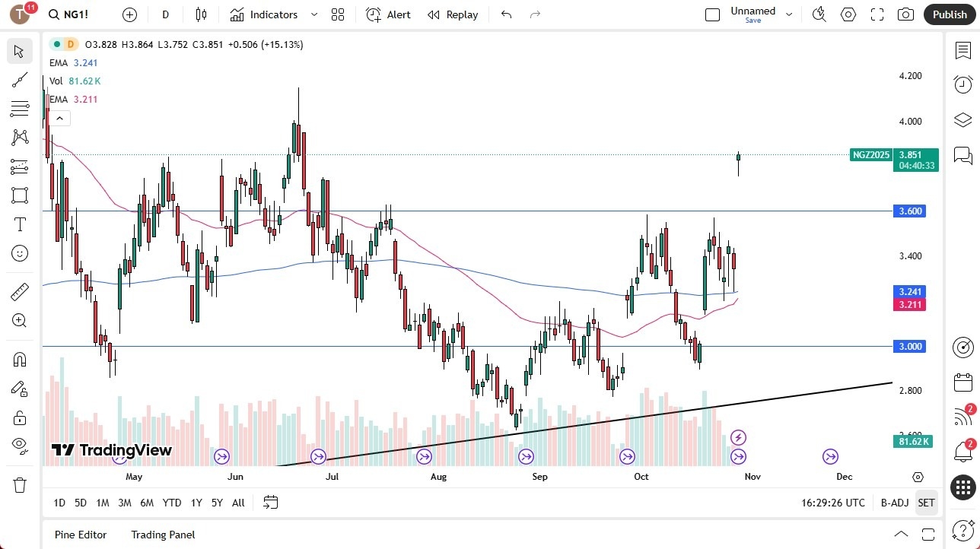Screen dimensions: 980x549
Task: Lock all drawing tools
Action: pyautogui.click(x=20, y=417)
